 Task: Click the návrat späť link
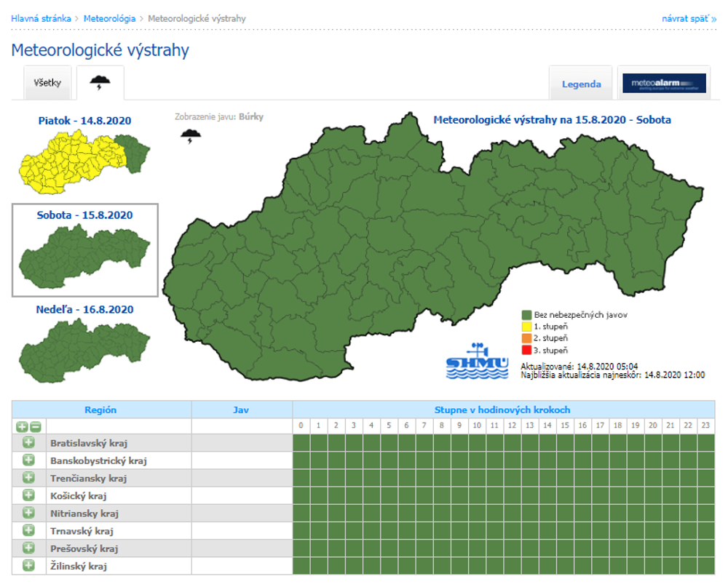pos(689,18)
